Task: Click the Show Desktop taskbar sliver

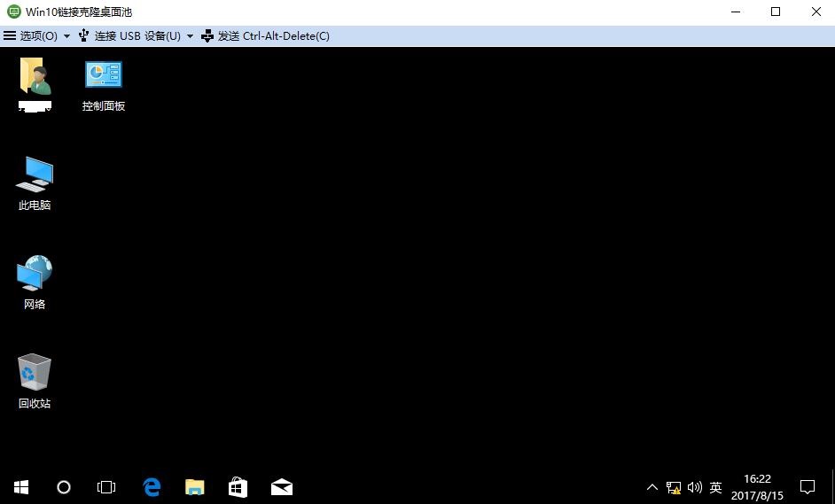Action: coord(832,487)
